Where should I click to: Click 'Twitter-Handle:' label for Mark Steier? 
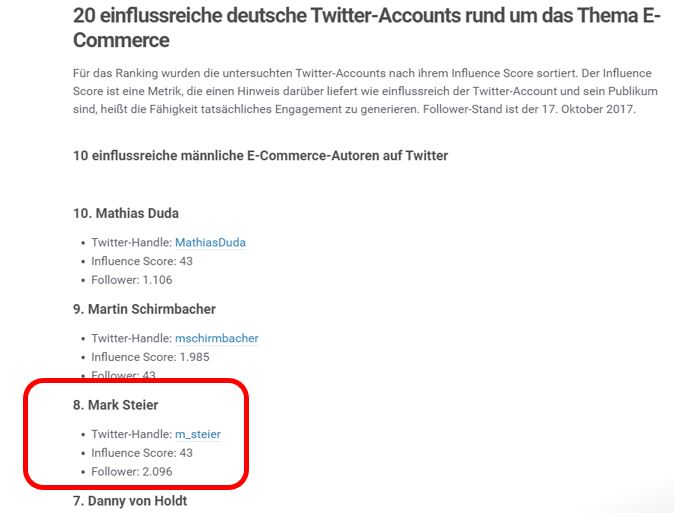[132, 434]
